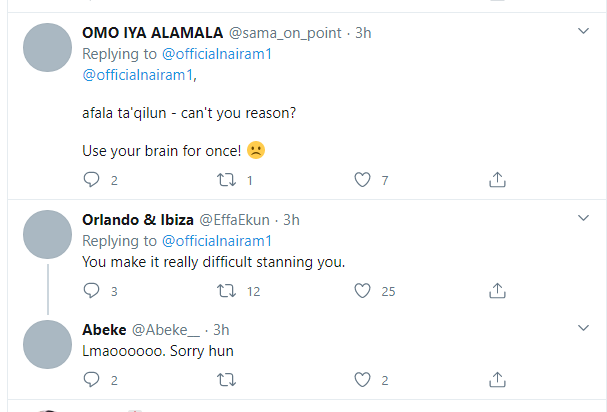607x412 pixels.
Task: Like the OMO IYA ALAMALA tweet
Action: coord(362,180)
